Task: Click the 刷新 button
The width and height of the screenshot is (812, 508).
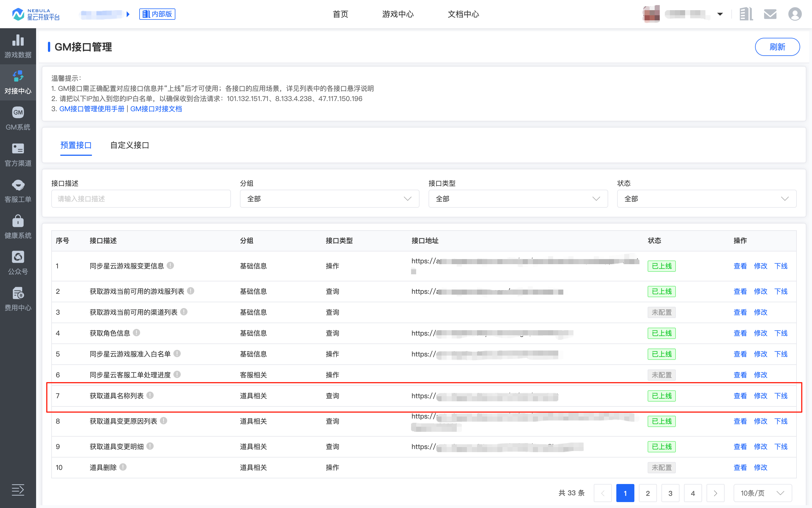Action: [777, 47]
